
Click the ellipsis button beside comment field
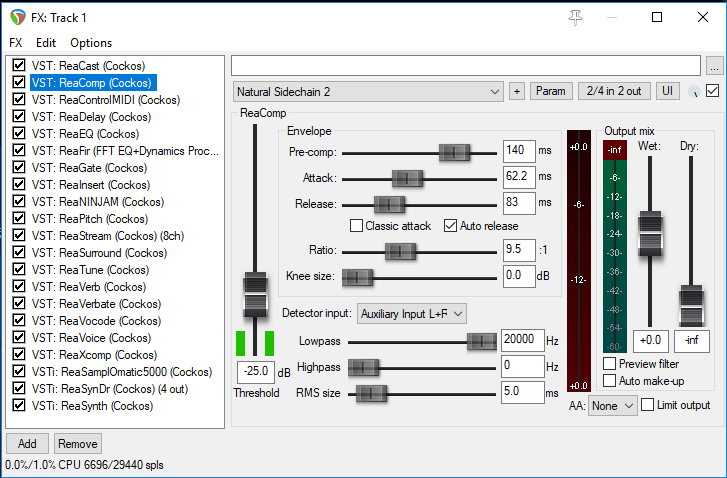(714, 66)
